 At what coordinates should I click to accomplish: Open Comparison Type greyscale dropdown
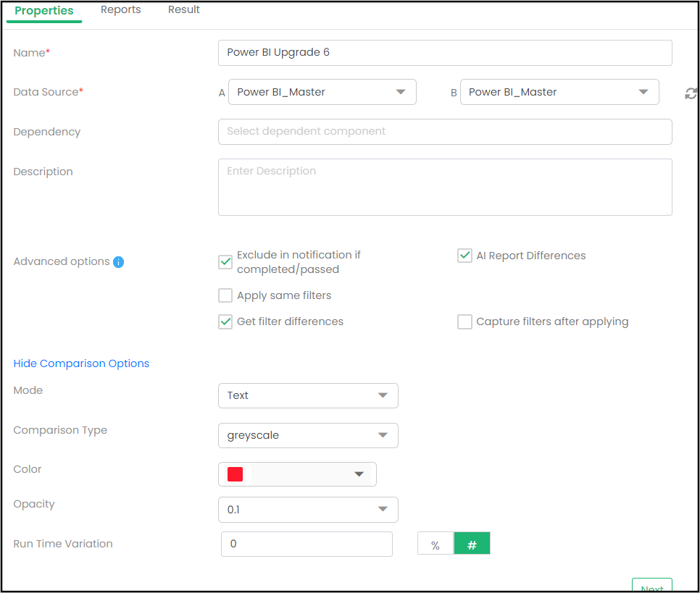[308, 435]
